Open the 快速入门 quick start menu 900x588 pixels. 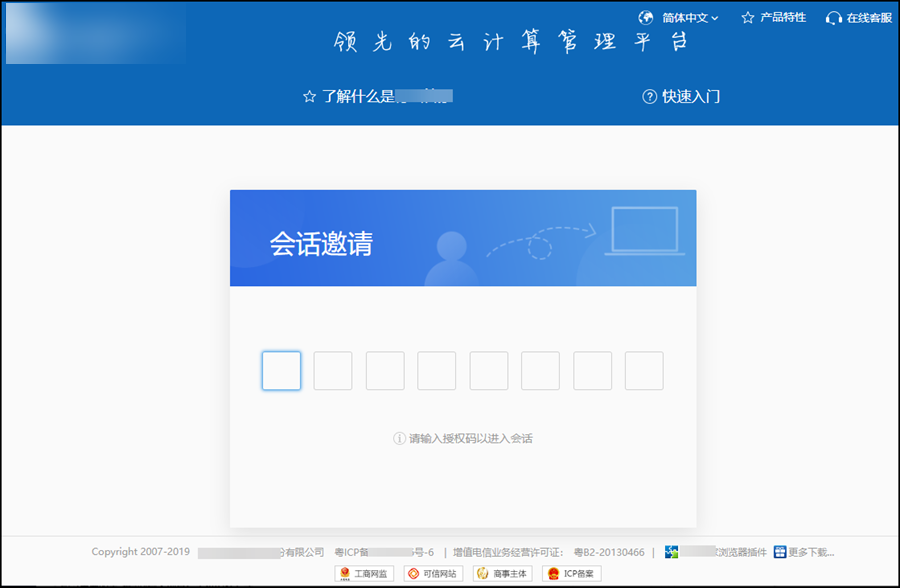click(x=690, y=97)
